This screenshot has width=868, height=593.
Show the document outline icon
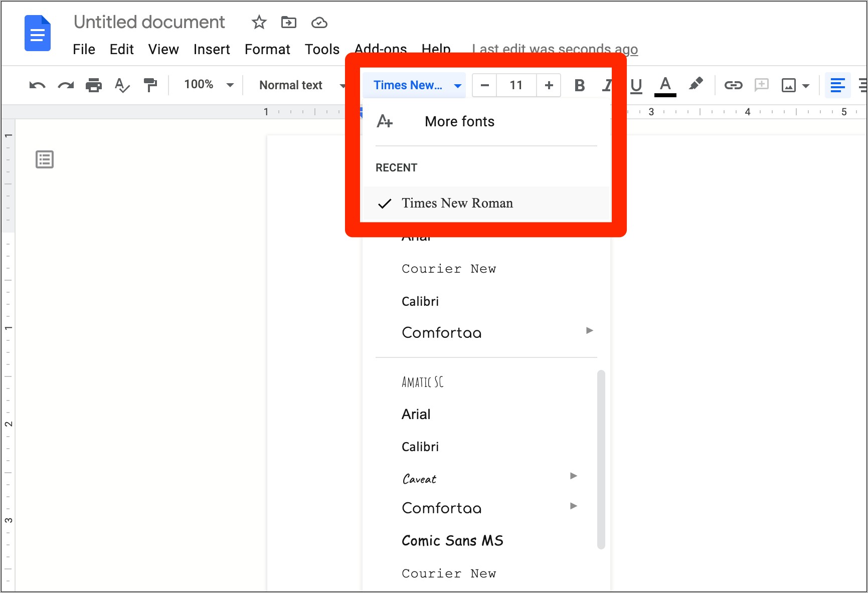pos(45,159)
